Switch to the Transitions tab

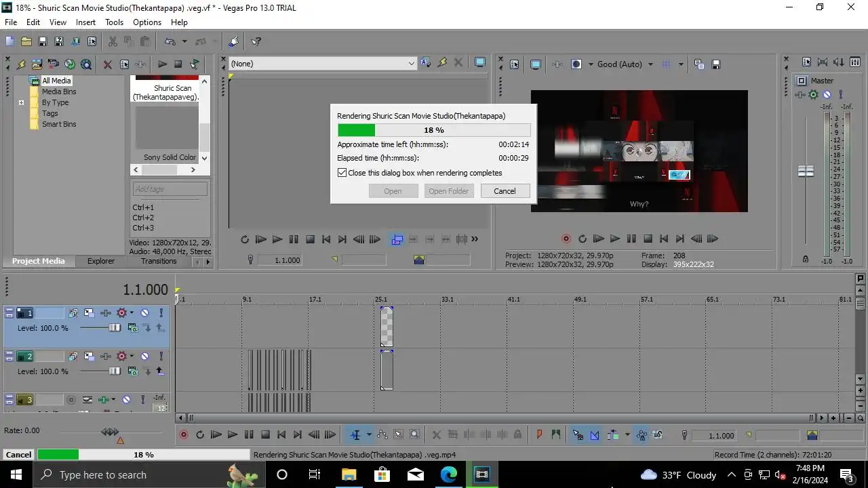click(x=159, y=261)
